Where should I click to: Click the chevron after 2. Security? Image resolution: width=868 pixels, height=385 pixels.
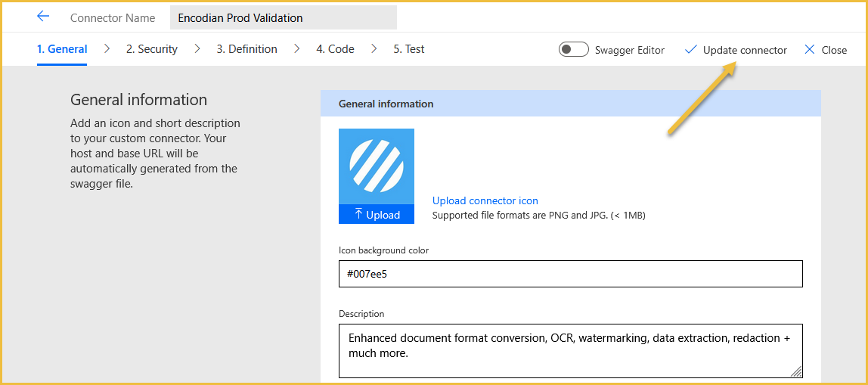pos(197,48)
